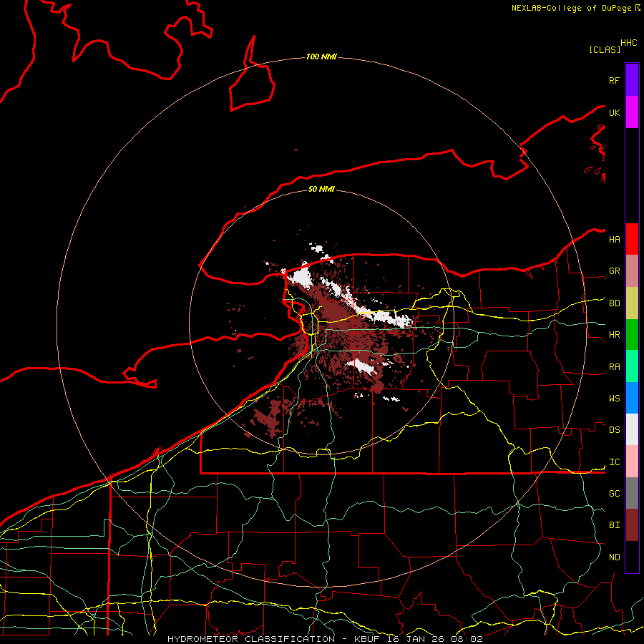Click the 'GR' legend label text
Viewport: 644px width, 644px height.
pyautogui.click(x=614, y=271)
